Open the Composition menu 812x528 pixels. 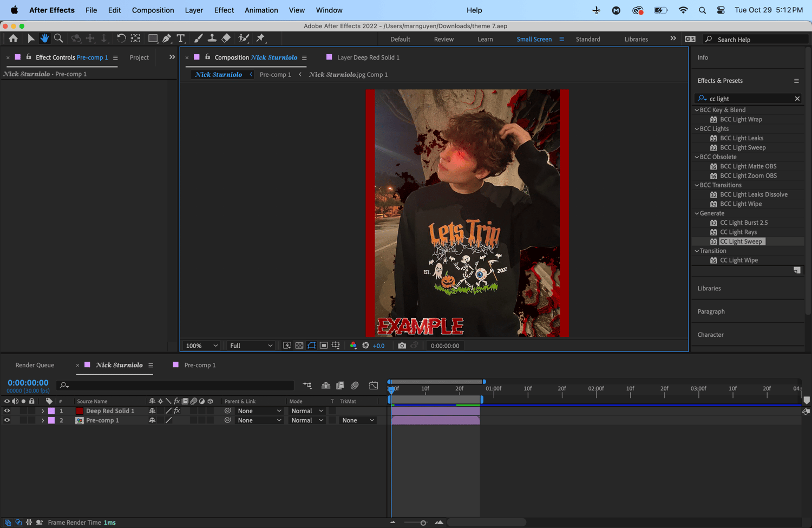(x=153, y=10)
